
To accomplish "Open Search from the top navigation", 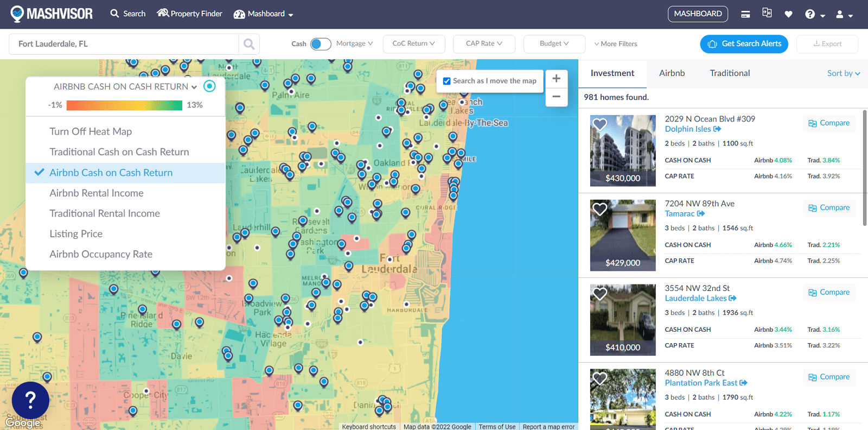I will [128, 14].
